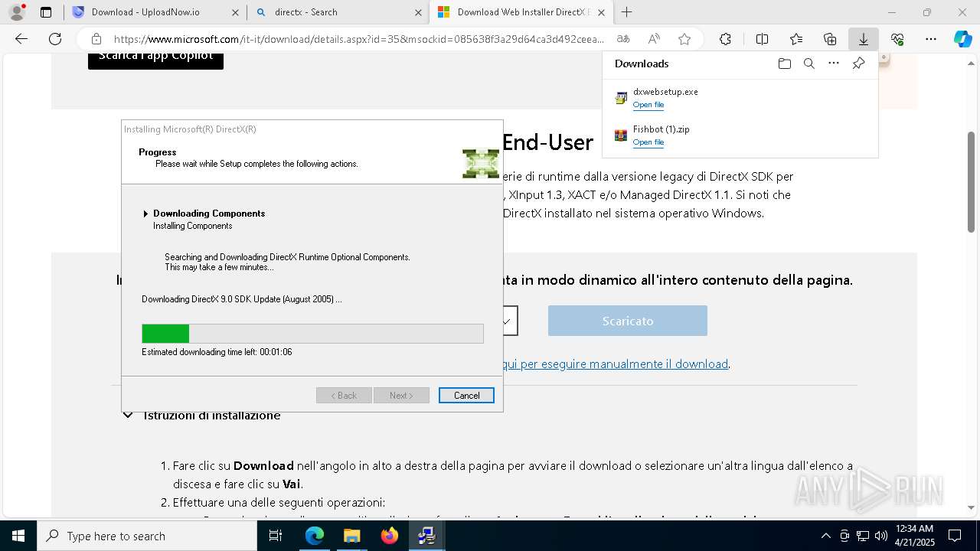Click Cancel in DirectX setup dialog
The height and width of the screenshot is (551, 980).
click(466, 396)
